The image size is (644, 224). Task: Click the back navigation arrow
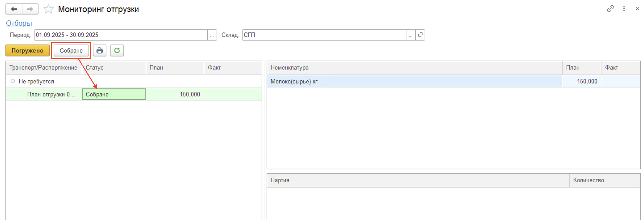14,9
